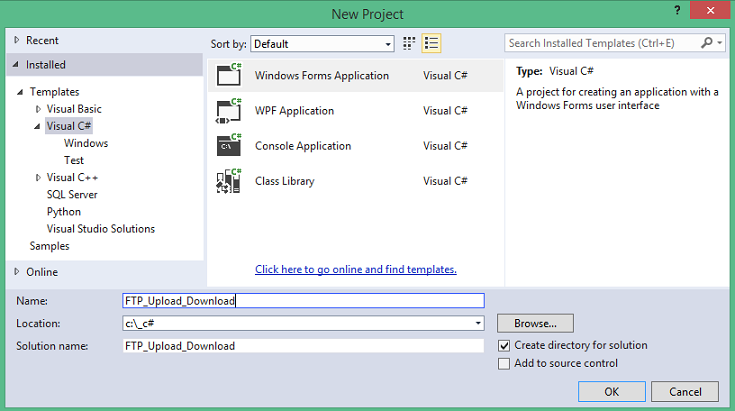Select Visual Studio Solutions node
Viewport: 735px width, 411px height.
101,229
